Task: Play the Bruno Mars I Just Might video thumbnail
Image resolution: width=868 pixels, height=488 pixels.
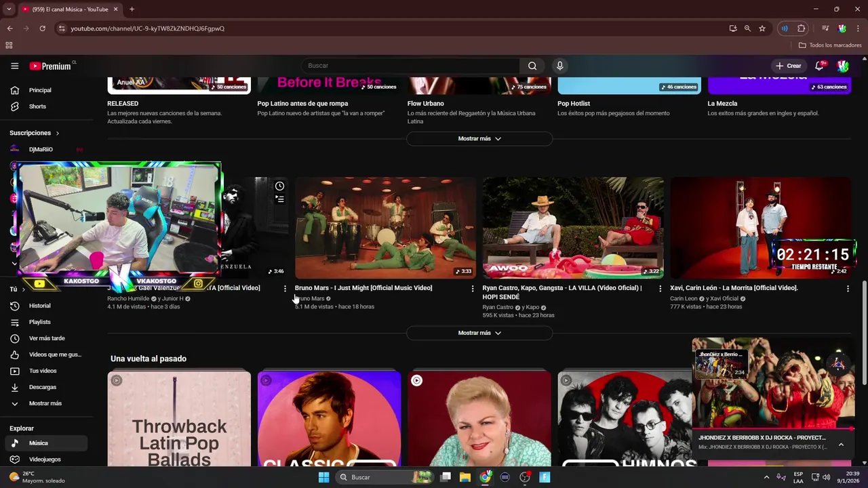Action: 385,228
